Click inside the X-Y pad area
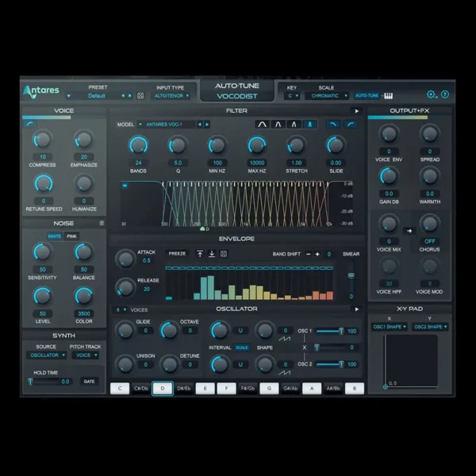Image resolution: width=476 pixels, height=476 pixels. 411,361
